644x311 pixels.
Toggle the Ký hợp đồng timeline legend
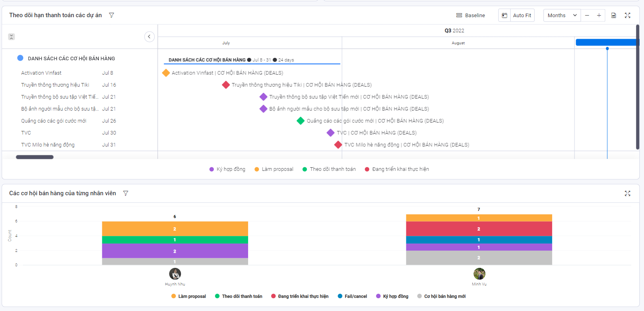pyautogui.click(x=227, y=169)
